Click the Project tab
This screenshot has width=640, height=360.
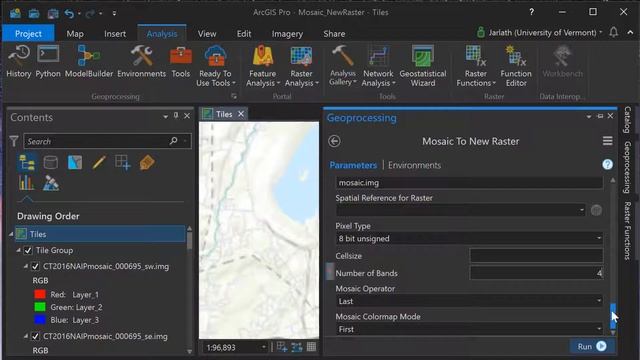(x=28, y=33)
